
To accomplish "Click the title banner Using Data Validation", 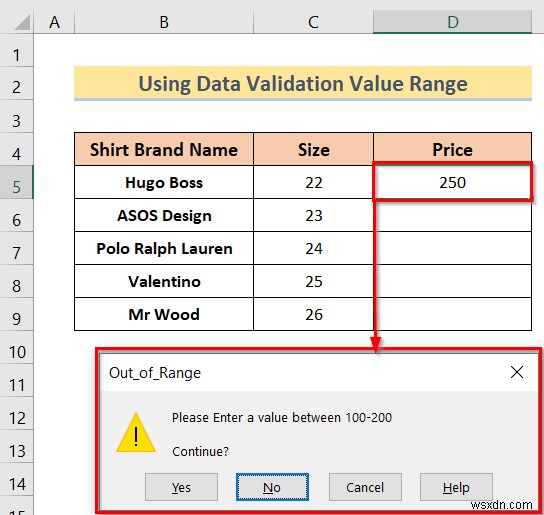I will (x=303, y=83).
